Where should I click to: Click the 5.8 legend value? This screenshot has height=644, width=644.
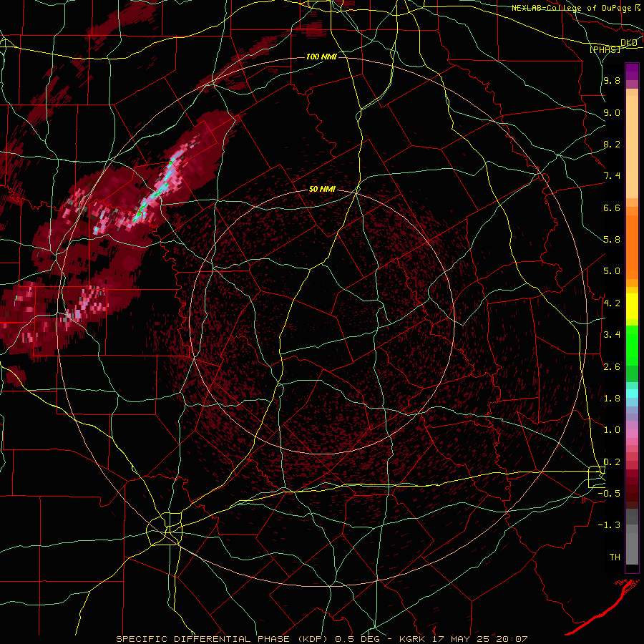pyautogui.click(x=612, y=240)
